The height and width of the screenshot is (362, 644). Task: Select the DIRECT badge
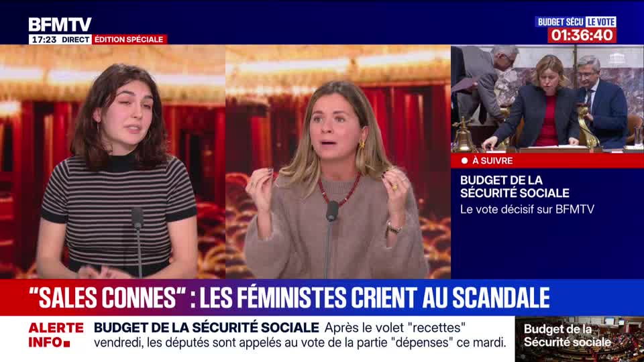(76, 40)
